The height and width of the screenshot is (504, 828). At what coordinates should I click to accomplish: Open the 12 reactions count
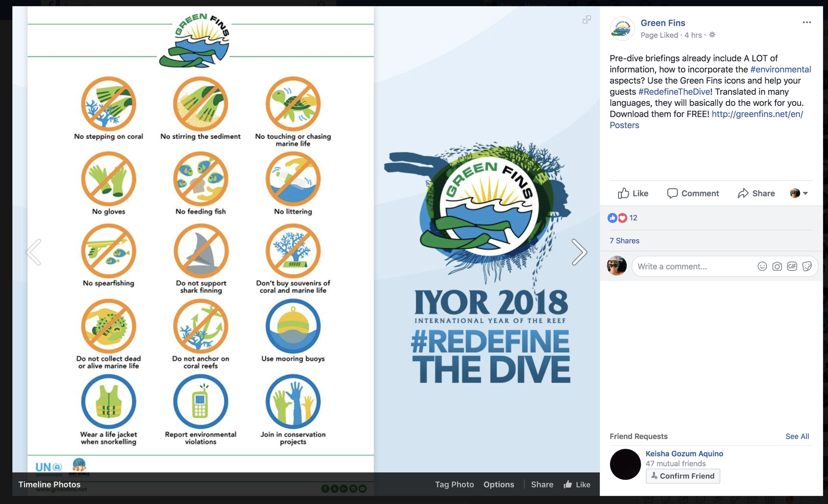pos(633,218)
